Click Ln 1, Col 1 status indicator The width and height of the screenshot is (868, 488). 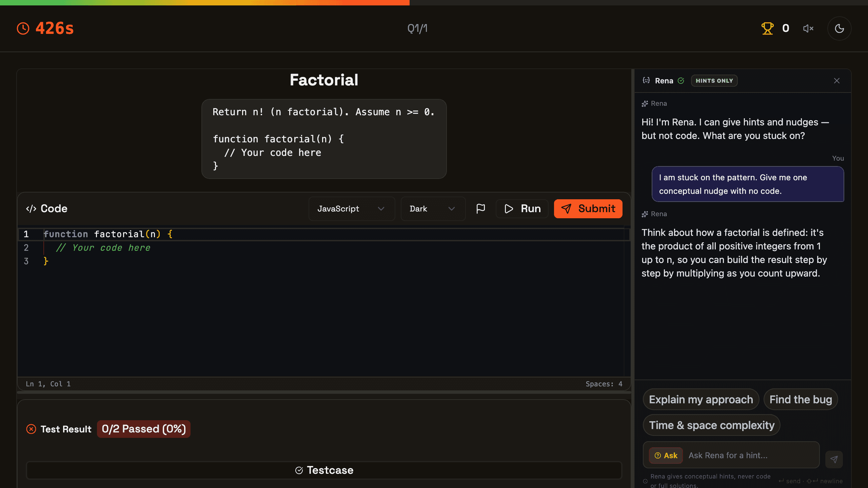(48, 384)
